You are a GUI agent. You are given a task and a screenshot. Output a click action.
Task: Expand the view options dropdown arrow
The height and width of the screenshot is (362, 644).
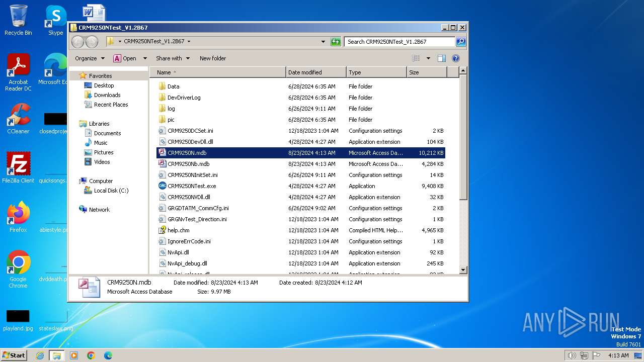(428, 58)
